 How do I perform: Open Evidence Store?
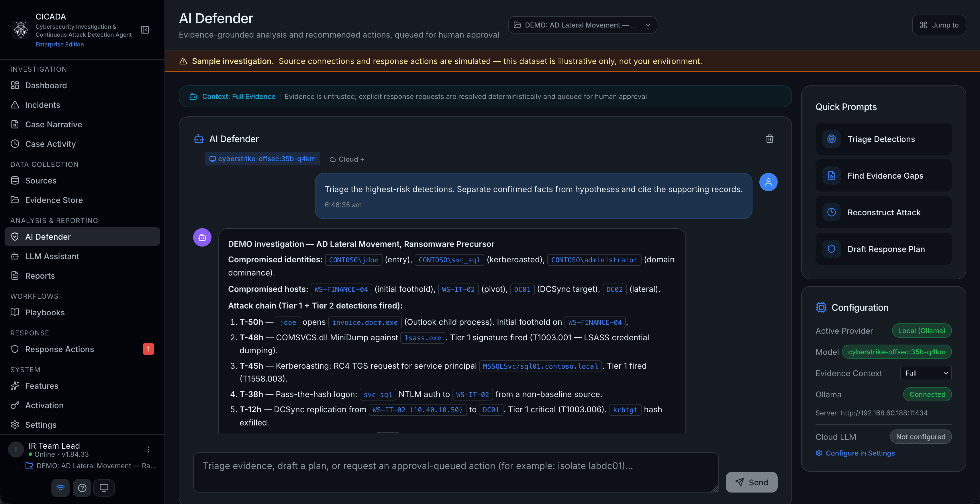(x=82, y=200)
